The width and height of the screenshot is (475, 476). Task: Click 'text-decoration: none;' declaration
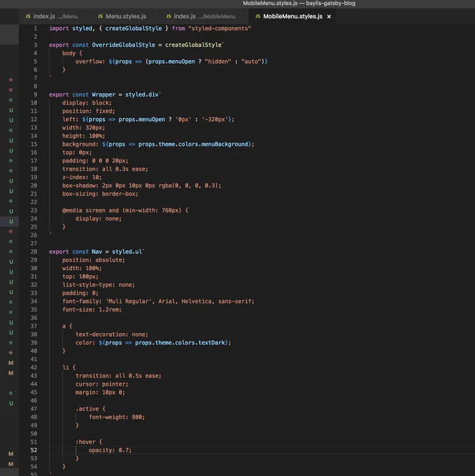click(112, 335)
